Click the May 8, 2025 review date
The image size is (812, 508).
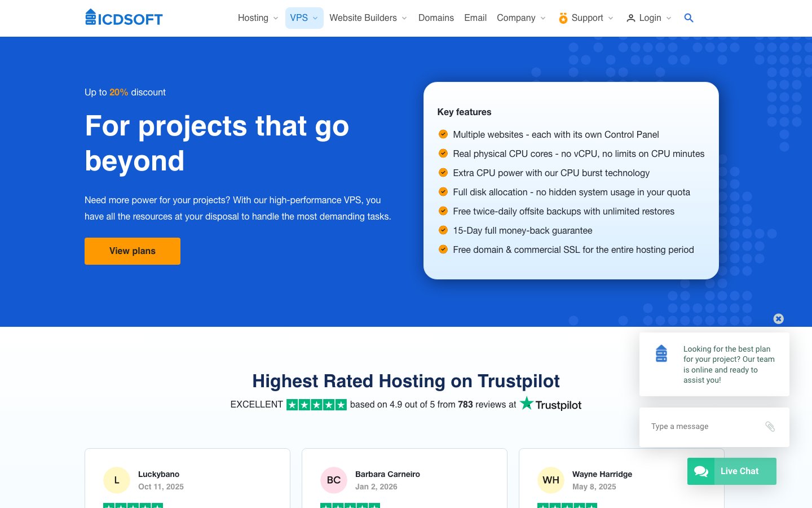click(594, 487)
